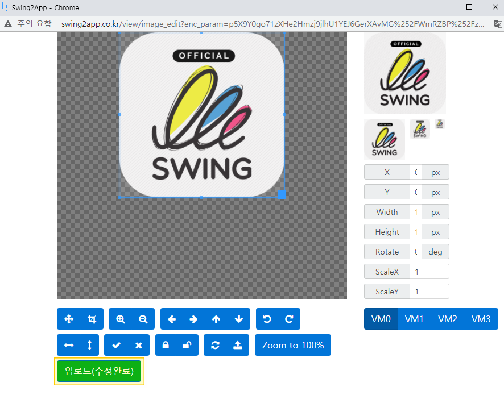Confirm crop with checkmark button
504x420 pixels.
click(x=117, y=345)
